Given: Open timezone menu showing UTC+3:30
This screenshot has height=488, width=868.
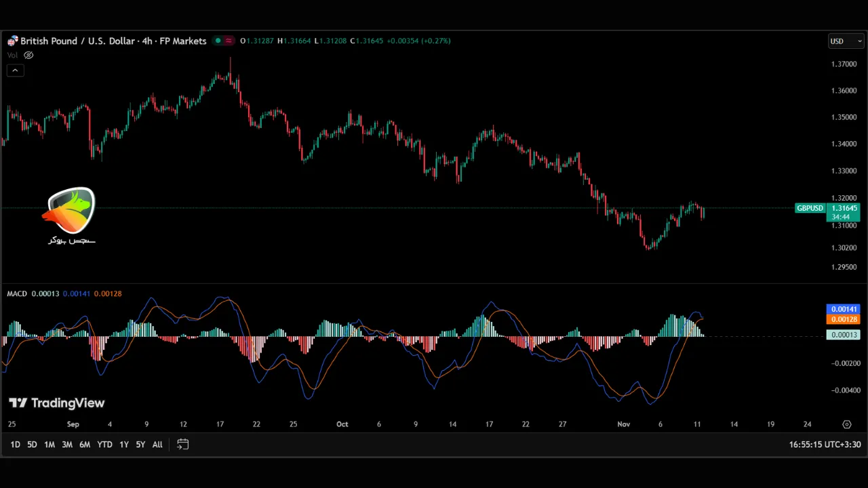Looking at the screenshot, I should [x=825, y=445].
